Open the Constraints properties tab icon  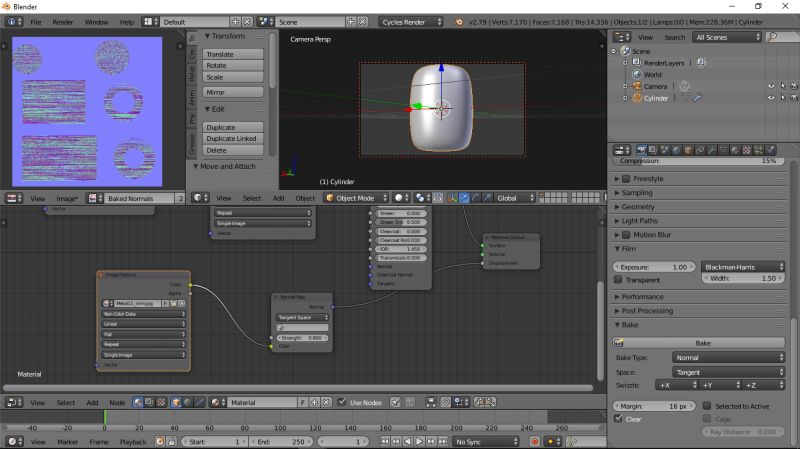[x=699, y=150]
